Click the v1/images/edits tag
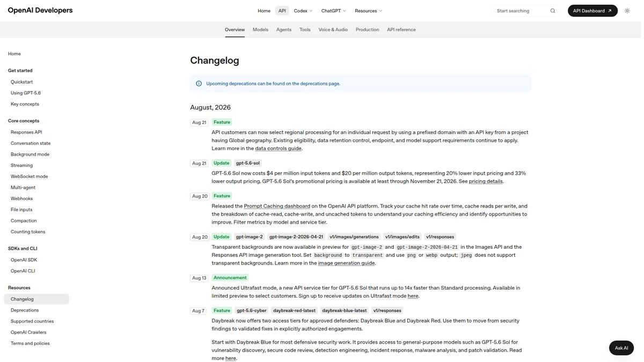Image resolution: width=644 pixels, height=362 pixels. 402,237
